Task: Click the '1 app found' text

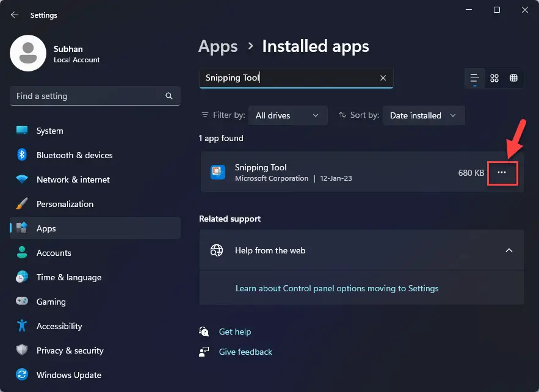Action: point(221,138)
